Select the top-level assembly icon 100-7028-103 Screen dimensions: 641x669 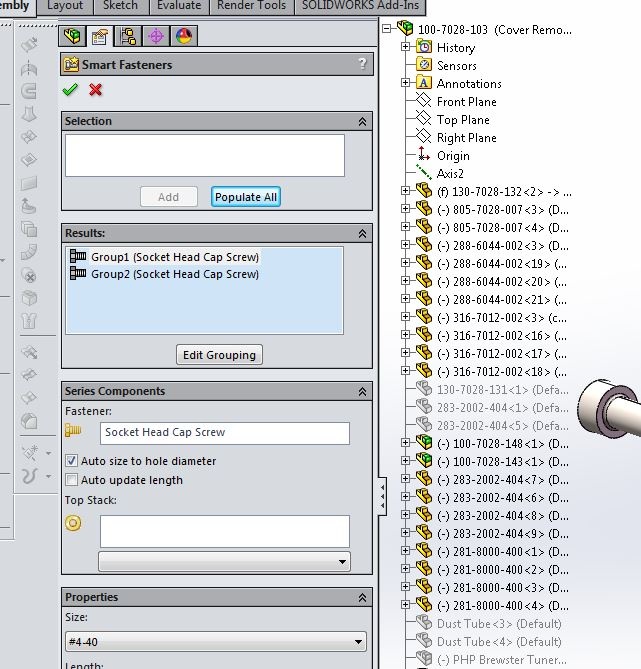click(405, 28)
